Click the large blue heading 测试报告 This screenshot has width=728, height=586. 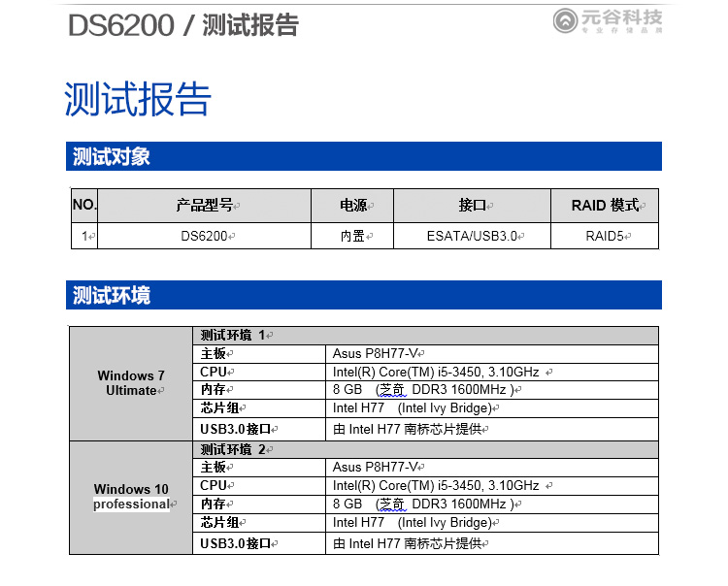[x=138, y=99]
